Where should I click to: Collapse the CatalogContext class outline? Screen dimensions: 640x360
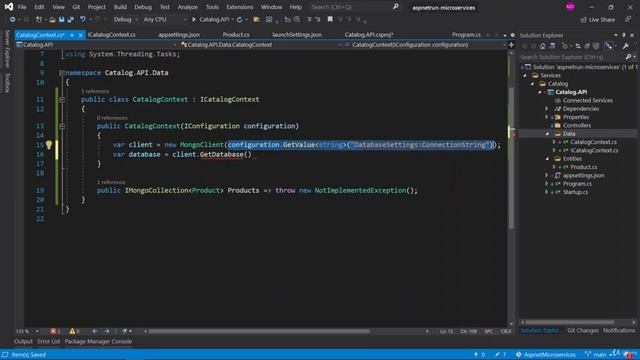tap(62, 100)
